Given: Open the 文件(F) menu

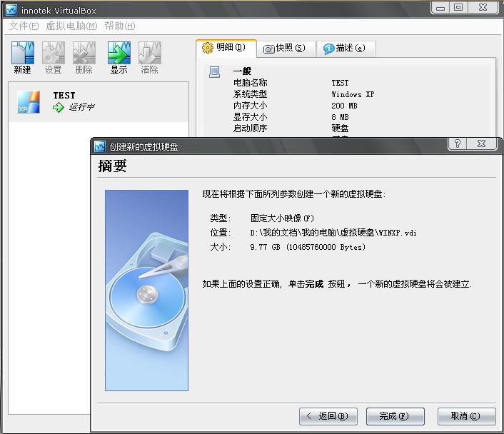Looking at the screenshot, I should coord(24,26).
